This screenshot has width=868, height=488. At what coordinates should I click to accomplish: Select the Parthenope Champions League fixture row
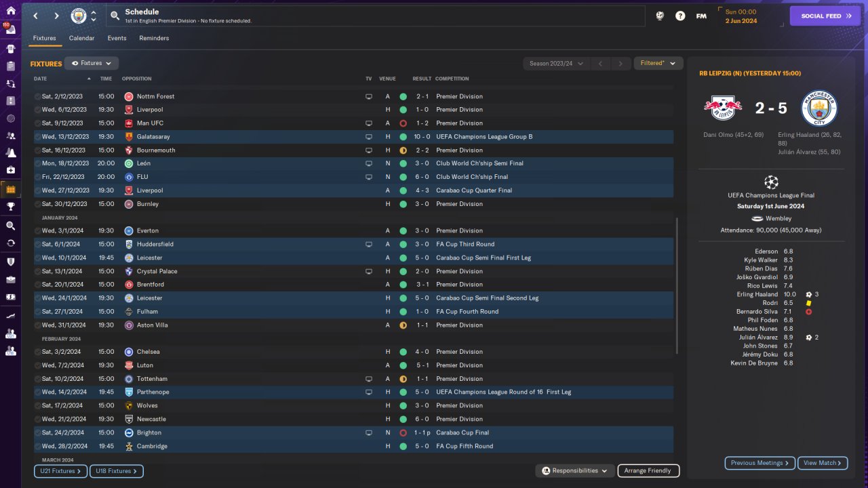click(x=353, y=392)
